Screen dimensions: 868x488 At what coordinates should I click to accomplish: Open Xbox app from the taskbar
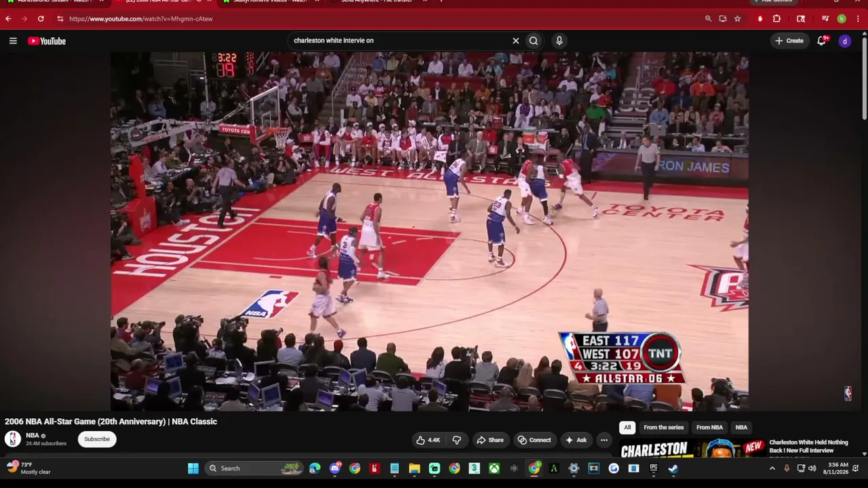pos(494,468)
